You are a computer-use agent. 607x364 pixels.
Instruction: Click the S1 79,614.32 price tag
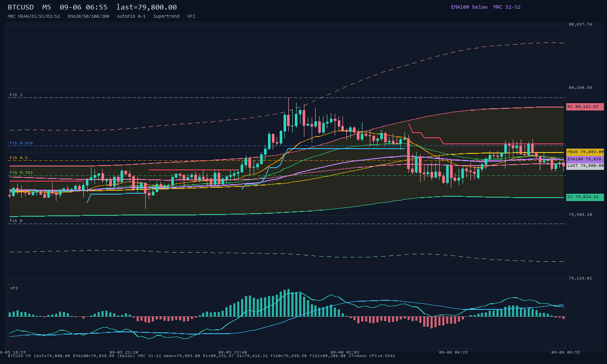coord(585,197)
